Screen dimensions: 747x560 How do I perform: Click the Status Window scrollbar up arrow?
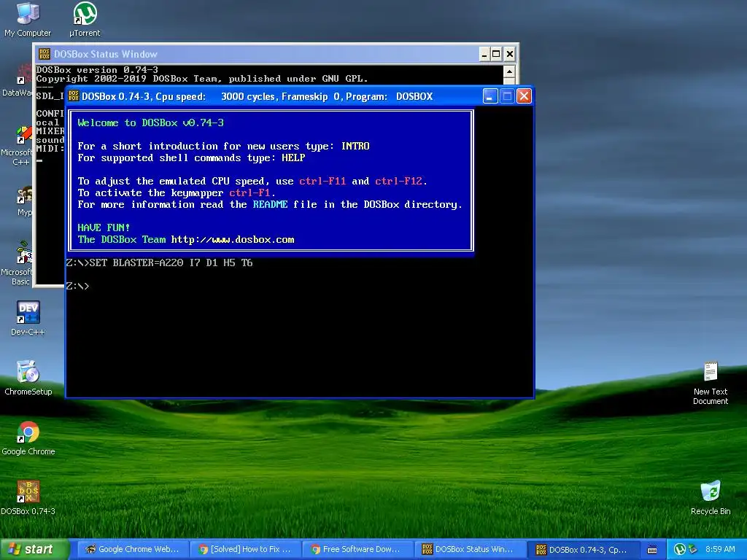(x=508, y=72)
